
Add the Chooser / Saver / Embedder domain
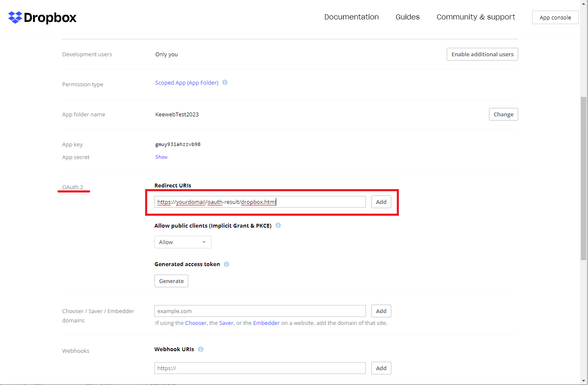(x=381, y=311)
